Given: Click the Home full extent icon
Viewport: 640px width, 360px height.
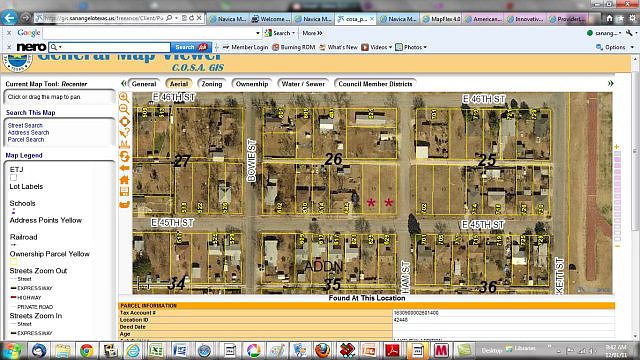Looking at the screenshot, I should (124, 180).
